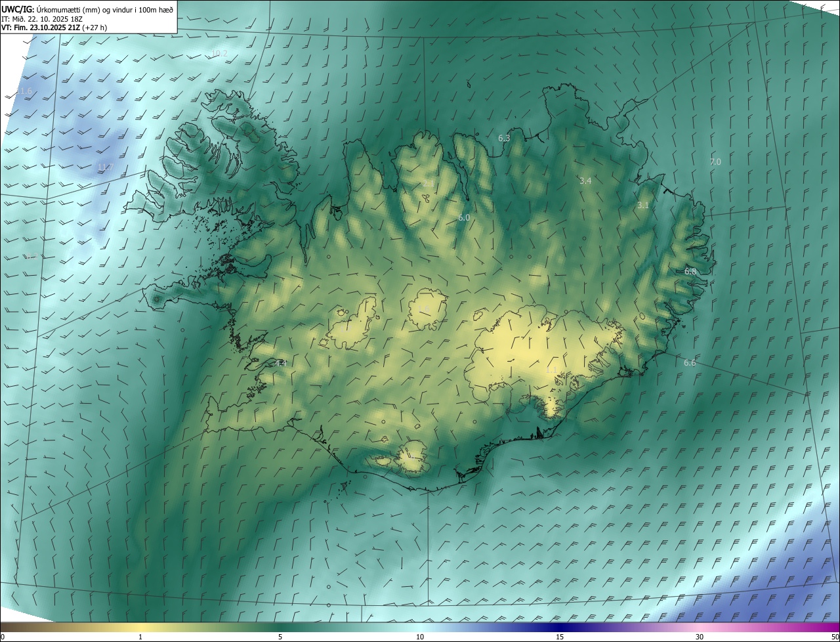Click the 7.0 value label east of Iceland
840x642 pixels.
(x=715, y=161)
